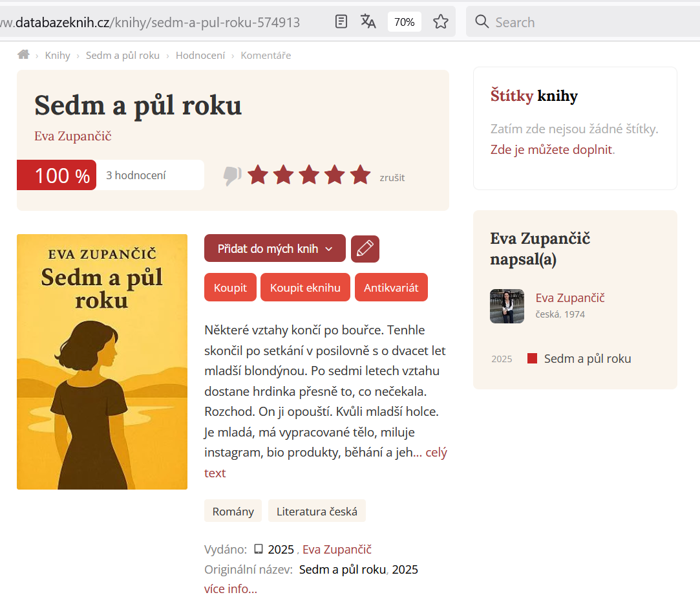This screenshot has width=700, height=606.
Task: Select the Literatura česká tag
Action: (317, 511)
